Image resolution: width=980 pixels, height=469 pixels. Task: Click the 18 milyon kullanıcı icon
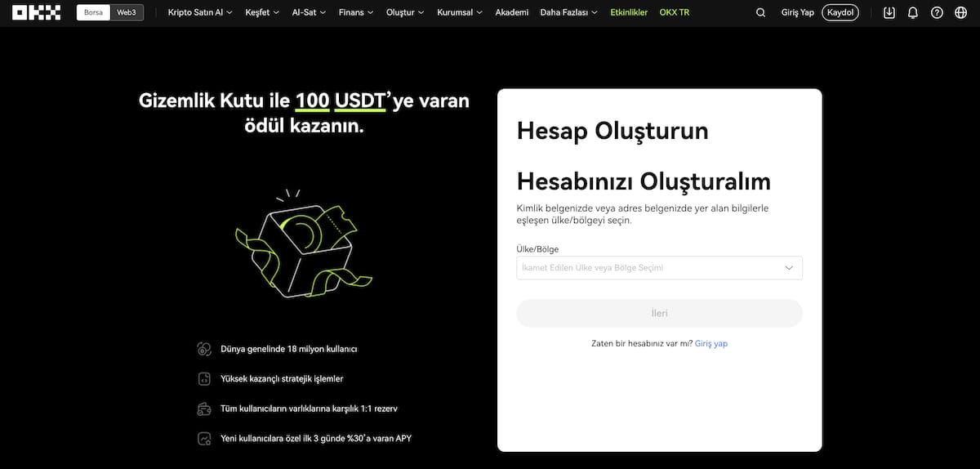point(204,349)
